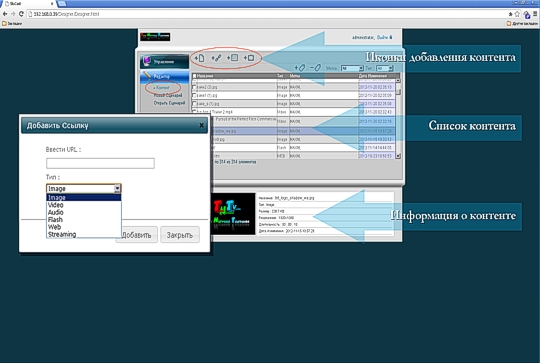Click the add image-frame icon in toolbar

click(232, 58)
